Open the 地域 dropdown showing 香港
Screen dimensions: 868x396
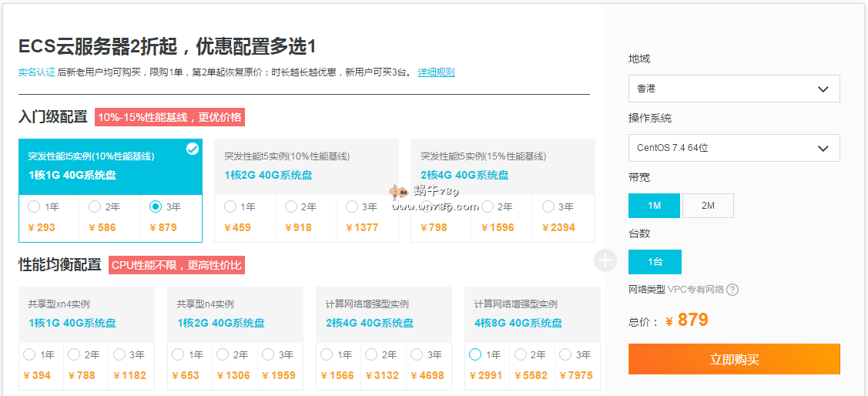[x=733, y=89]
